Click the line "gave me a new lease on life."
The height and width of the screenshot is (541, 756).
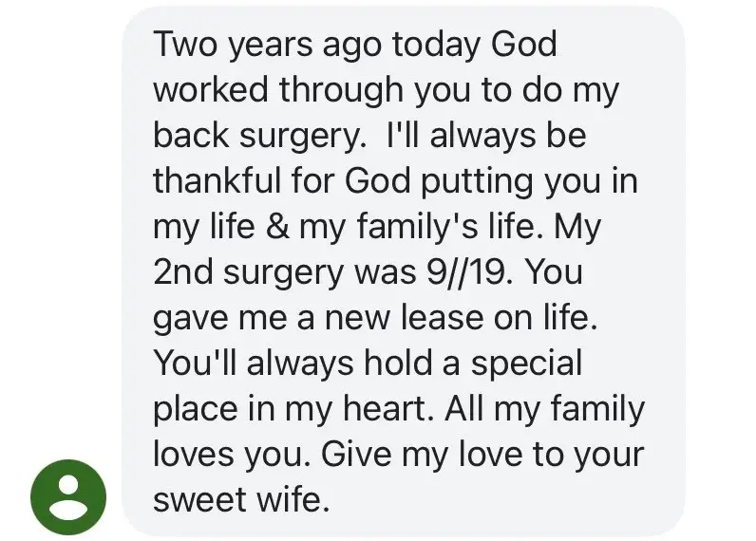(376, 319)
